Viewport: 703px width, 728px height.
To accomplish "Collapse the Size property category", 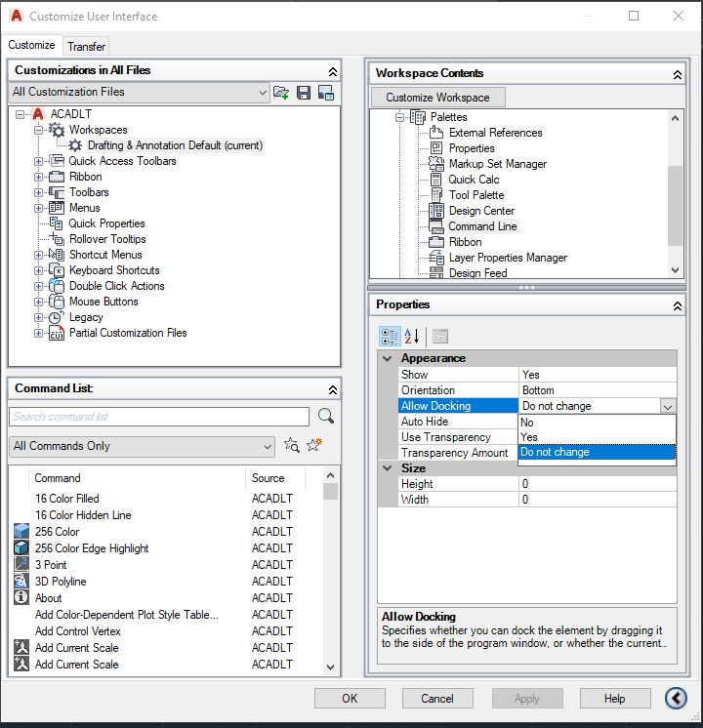I will point(387,468).
